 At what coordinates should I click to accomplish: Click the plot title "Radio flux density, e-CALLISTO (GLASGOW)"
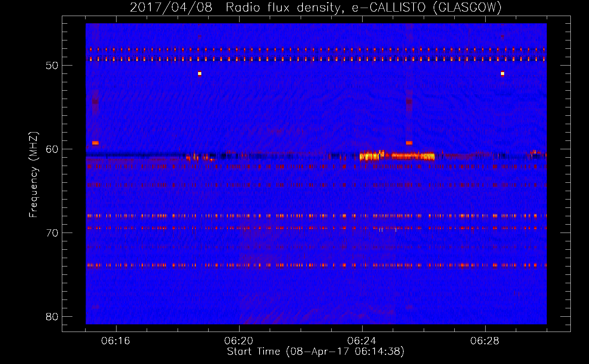[x=363, y=7]
